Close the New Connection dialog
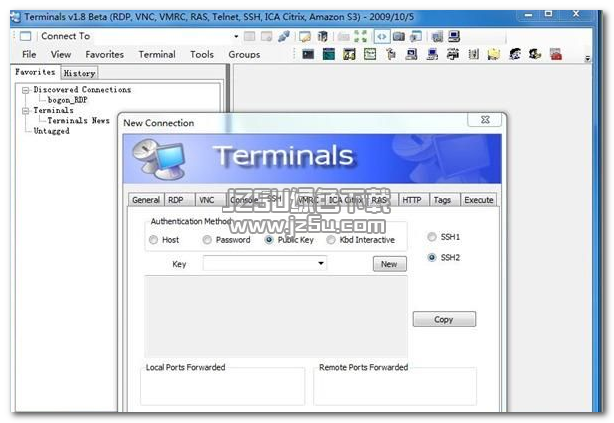 (x=485, y=120)
